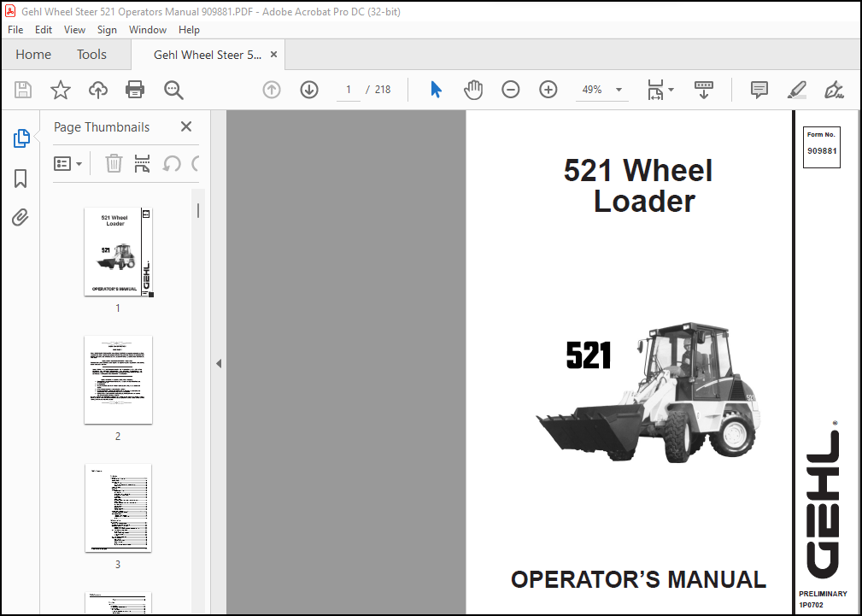The height and width of the screenshot is (616, 862).
Task: Open the Bookmarks panel icon
Action: point(21,179)
